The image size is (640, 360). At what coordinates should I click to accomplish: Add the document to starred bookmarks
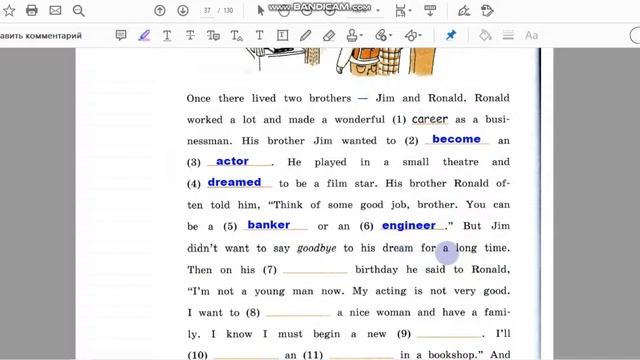pos(9,11)
